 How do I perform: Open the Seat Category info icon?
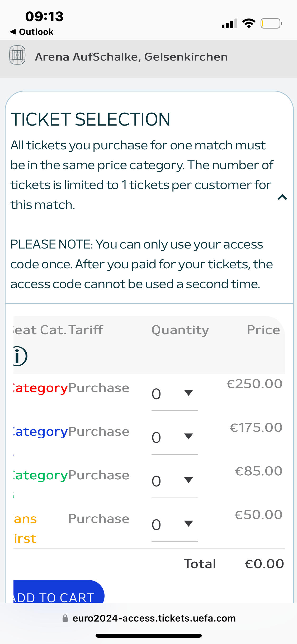coord(20,356)
